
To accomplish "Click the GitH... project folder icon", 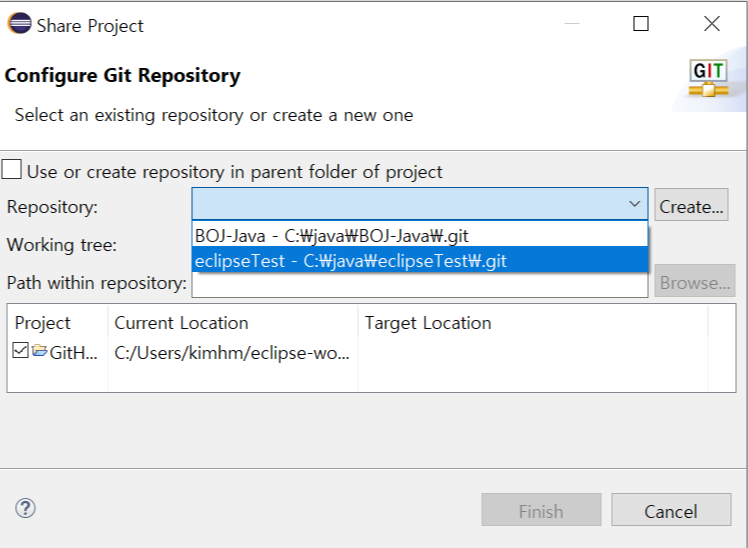I will coord(40,351).
